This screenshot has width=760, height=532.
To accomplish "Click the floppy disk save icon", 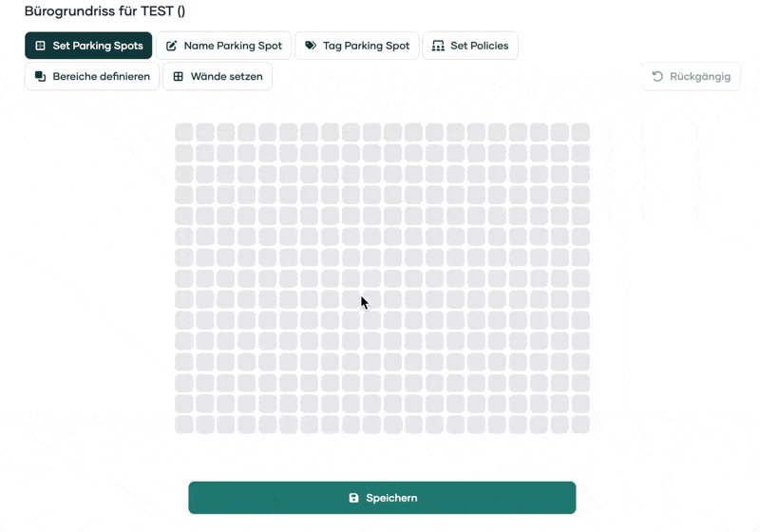I will coord(353,498).
